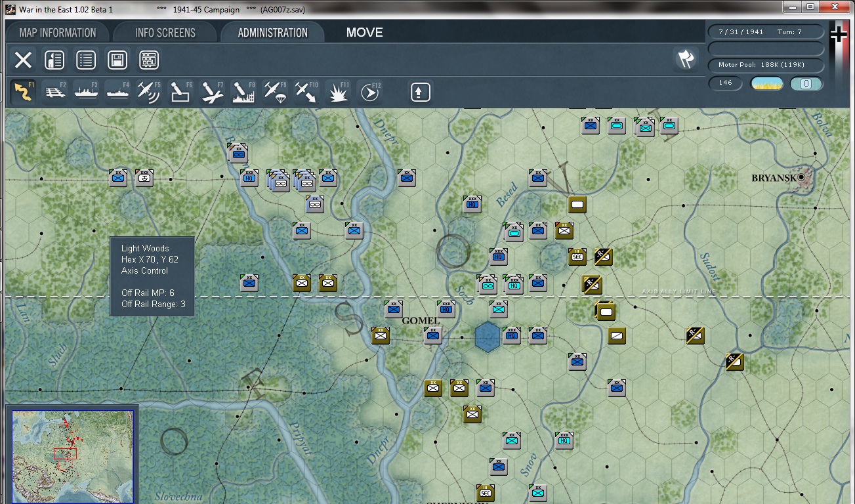Viewport: 855px width, 504px height.
Task: Open the commander's report icon
Action: pos(54,60)
